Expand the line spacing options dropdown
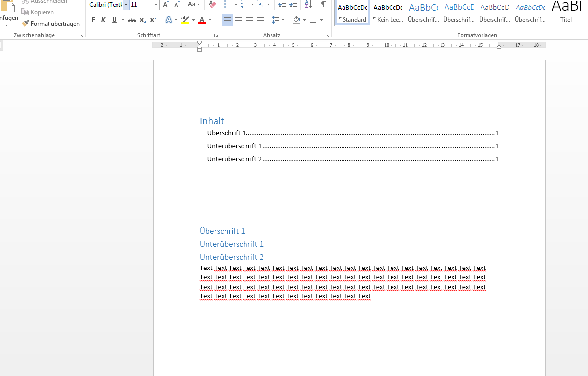The width and height of the screenshot is (588, 376). (x=283, y=20)
